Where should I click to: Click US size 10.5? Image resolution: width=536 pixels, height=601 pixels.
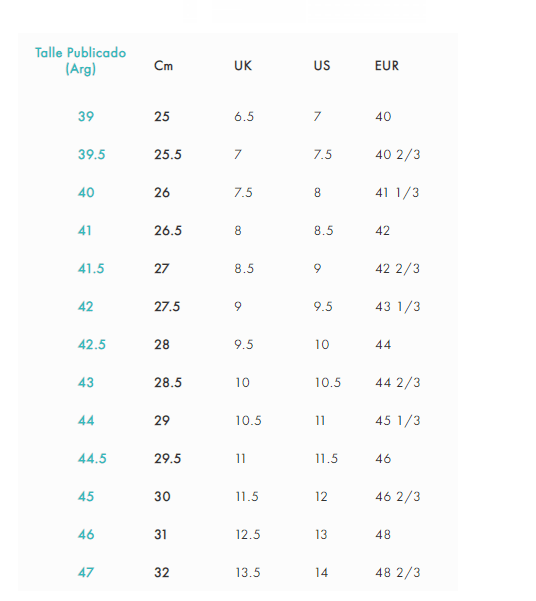point(328,382)
